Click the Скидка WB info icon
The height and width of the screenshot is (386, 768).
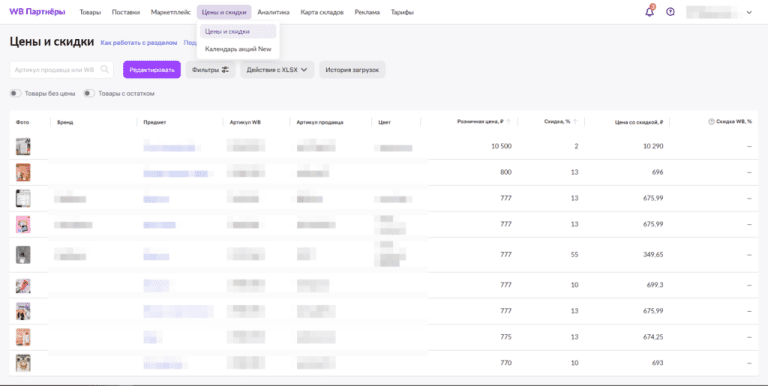pos(711,122)
